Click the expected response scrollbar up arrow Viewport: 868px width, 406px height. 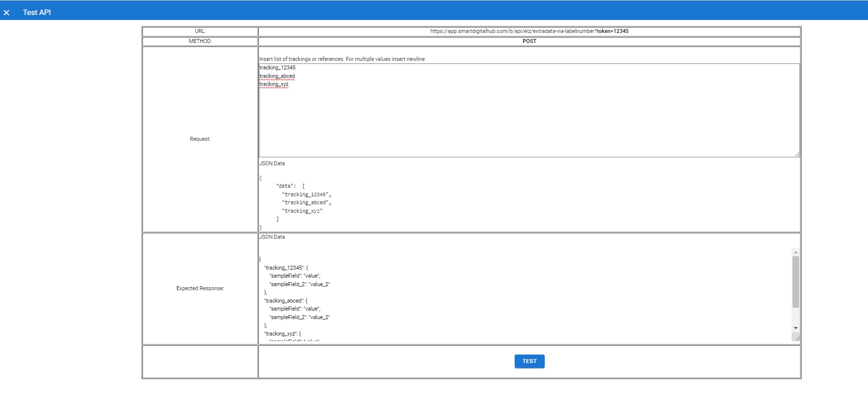pyautogui.click(x=796, y=252)
